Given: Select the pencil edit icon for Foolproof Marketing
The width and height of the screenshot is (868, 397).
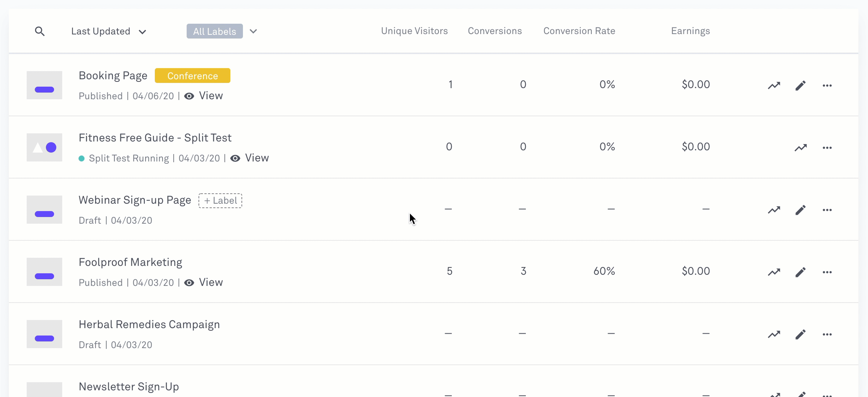Looking at the screenshot, I should click(x=801, y=272).
